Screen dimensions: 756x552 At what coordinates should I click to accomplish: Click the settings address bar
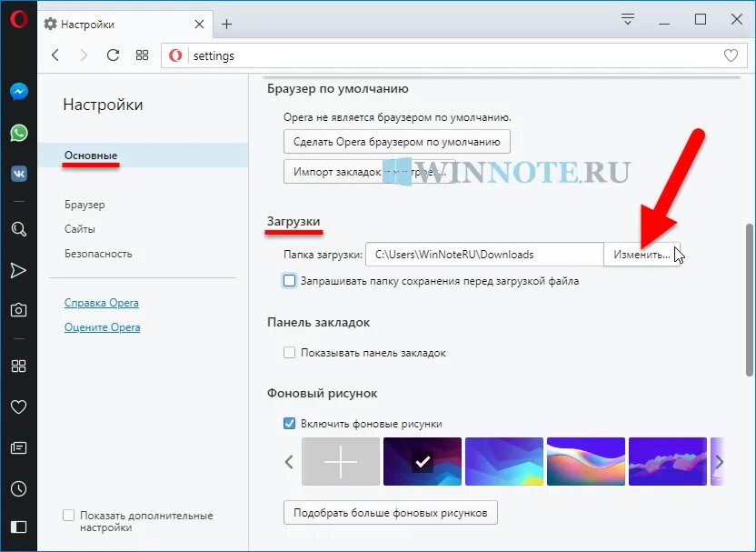[x=453, y=55]
